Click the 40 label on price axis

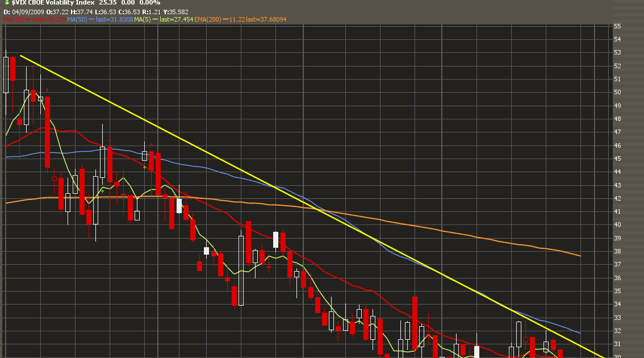point(617,225)
